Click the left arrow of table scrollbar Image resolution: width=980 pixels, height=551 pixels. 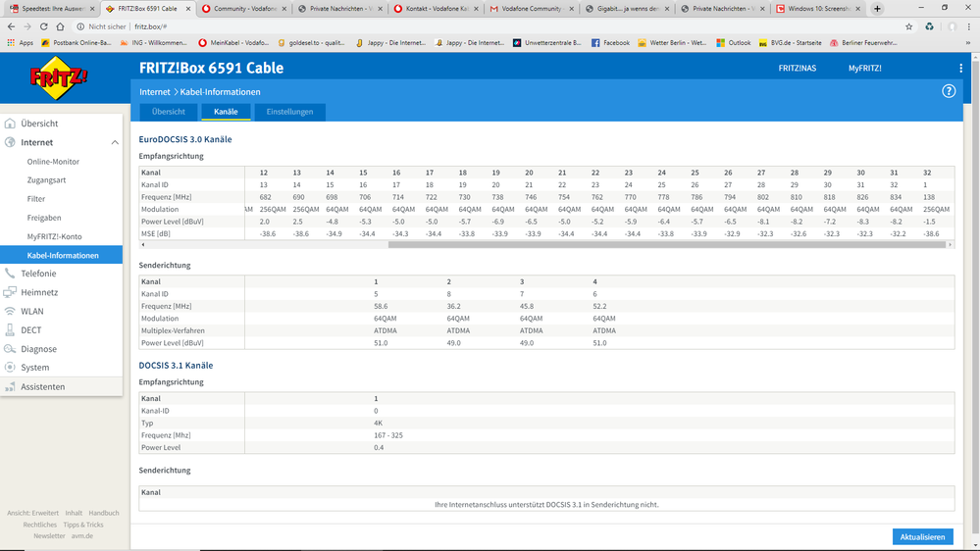(143, 245)
